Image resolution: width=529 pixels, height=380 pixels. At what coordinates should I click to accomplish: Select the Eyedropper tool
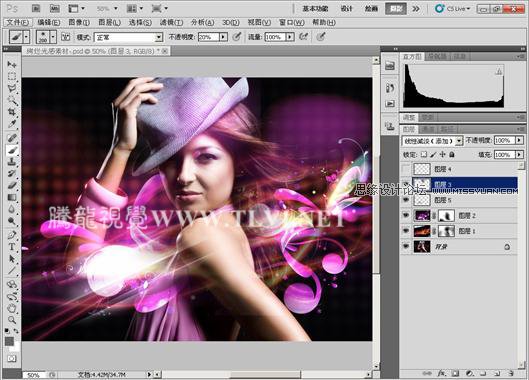[12, 124]
